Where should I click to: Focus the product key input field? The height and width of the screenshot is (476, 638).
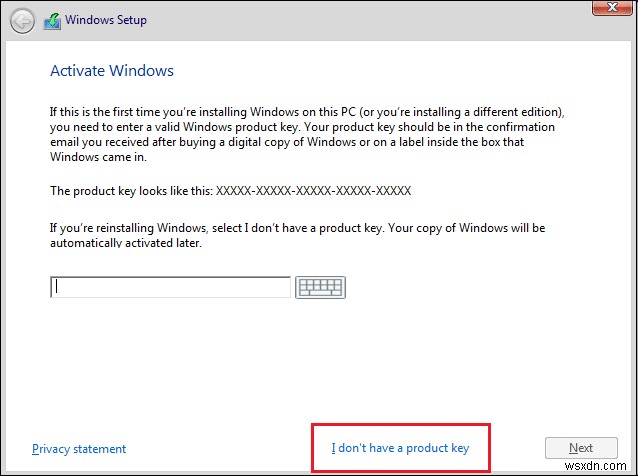tap(170, 287)
